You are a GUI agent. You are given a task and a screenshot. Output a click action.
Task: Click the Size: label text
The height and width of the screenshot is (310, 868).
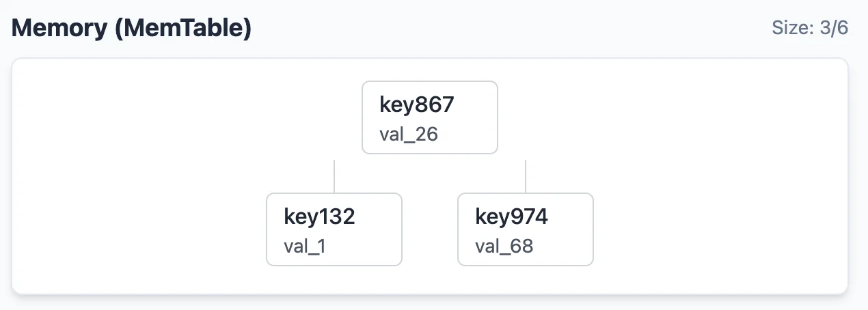[x=794, y=28]
